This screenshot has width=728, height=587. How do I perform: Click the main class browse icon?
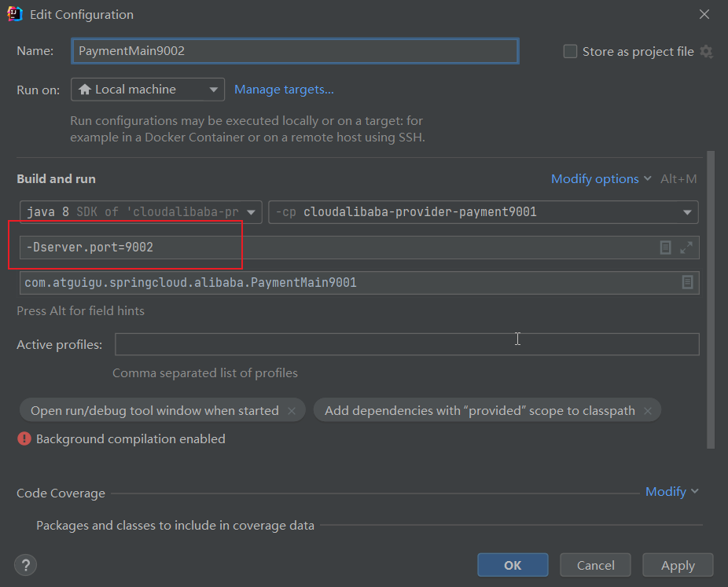687,282
